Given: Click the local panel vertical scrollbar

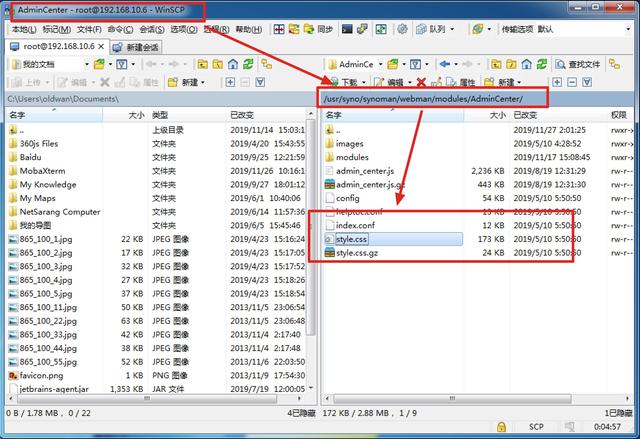Looking at the screenshot, I should [311, 228].
